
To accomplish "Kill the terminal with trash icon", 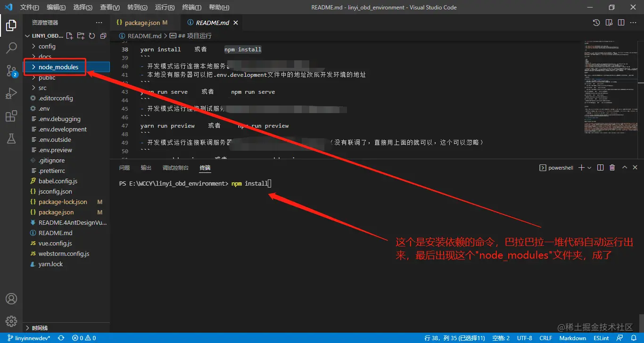I will [612, 168].
